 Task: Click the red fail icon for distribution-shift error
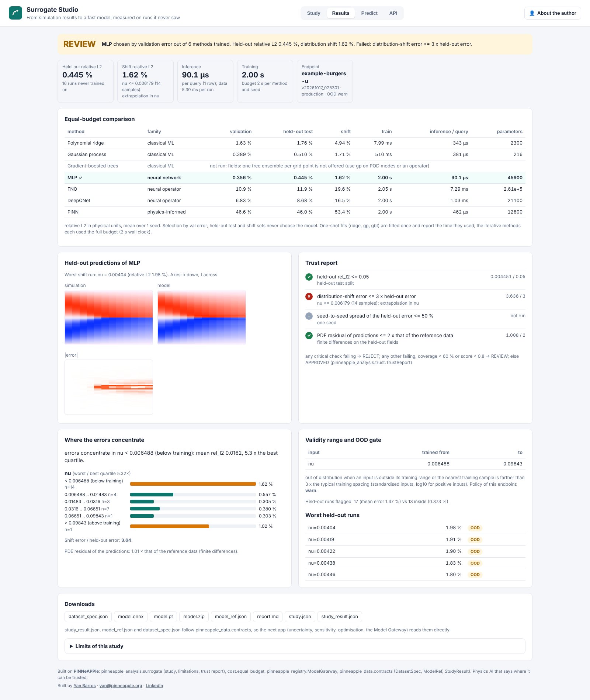(309, 297)
